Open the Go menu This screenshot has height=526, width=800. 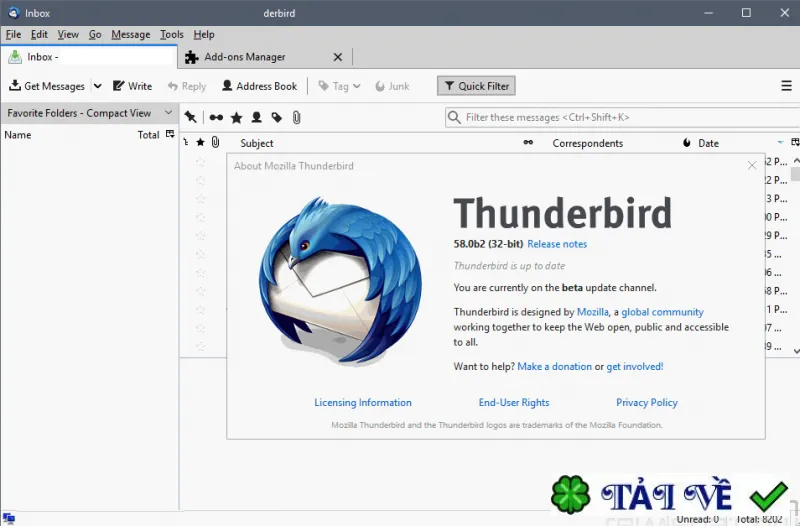coord(95,34)
